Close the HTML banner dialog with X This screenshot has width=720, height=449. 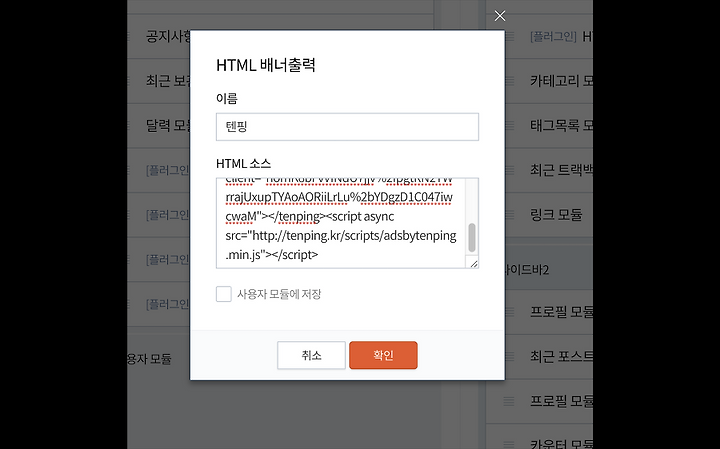click(x=500, y=16)
